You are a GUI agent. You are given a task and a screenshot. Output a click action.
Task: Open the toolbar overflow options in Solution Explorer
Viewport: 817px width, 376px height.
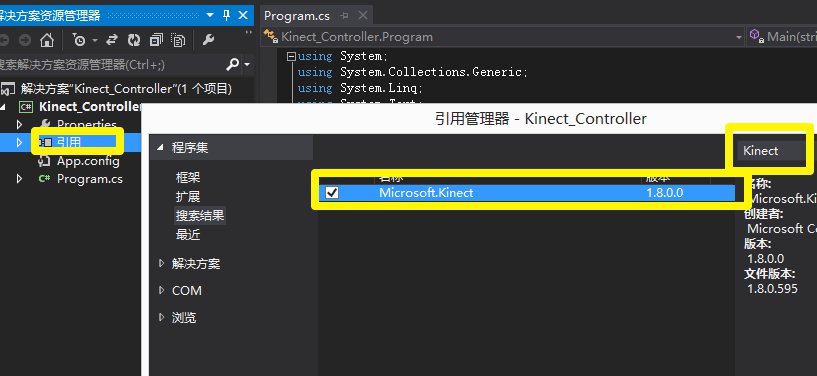point(249,33)
